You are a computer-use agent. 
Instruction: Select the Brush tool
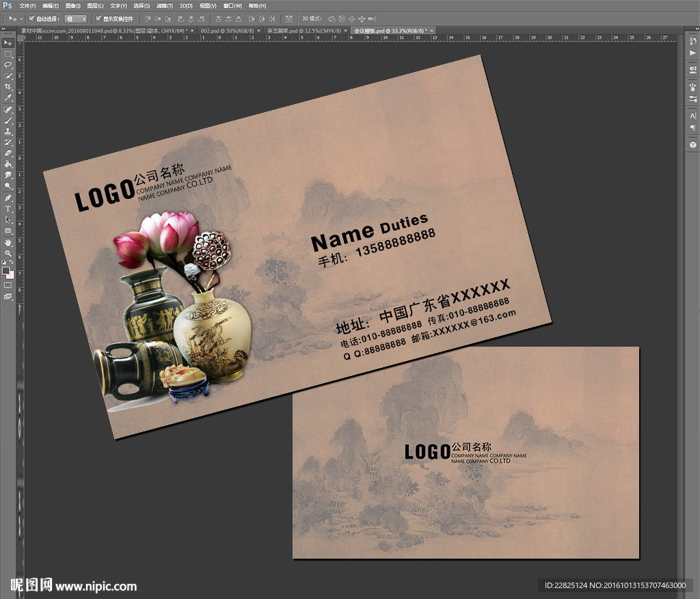[x=8, y=120]
